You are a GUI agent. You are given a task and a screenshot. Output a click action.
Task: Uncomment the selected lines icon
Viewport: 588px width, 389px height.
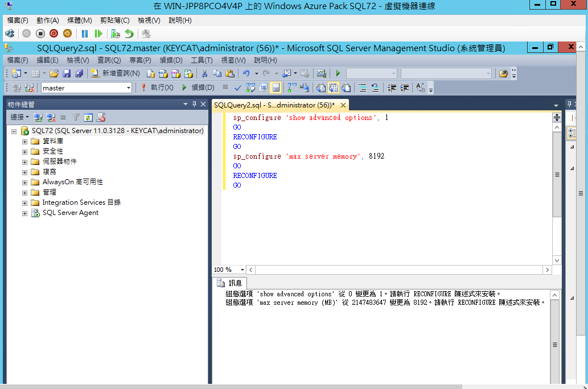(x=375, y=88)
